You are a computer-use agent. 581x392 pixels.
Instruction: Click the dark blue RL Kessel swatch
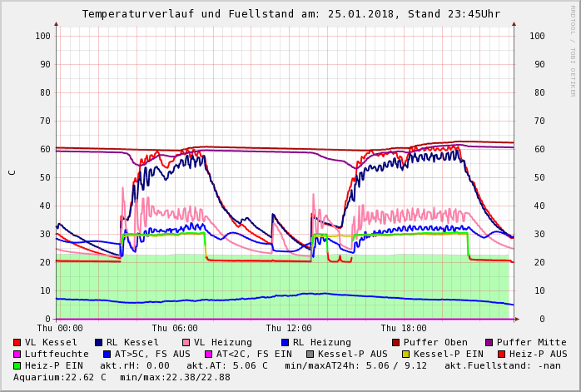(x=99, y=343)
